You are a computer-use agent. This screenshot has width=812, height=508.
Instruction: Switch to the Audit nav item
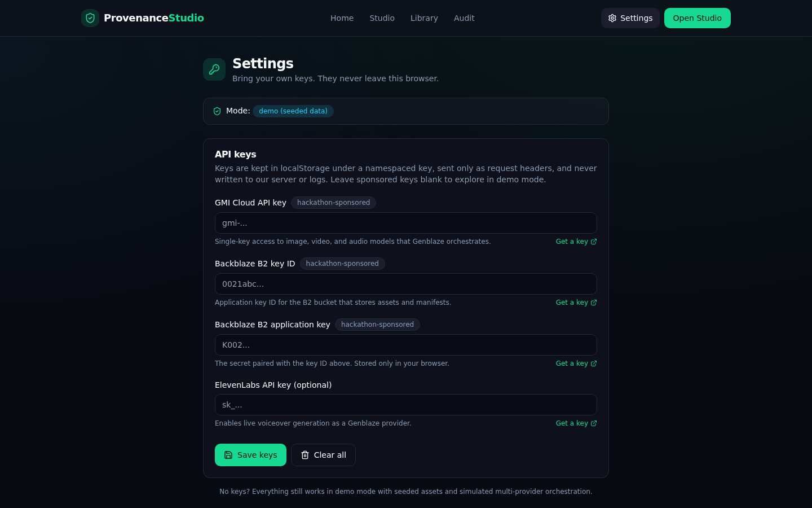(464, 18)
